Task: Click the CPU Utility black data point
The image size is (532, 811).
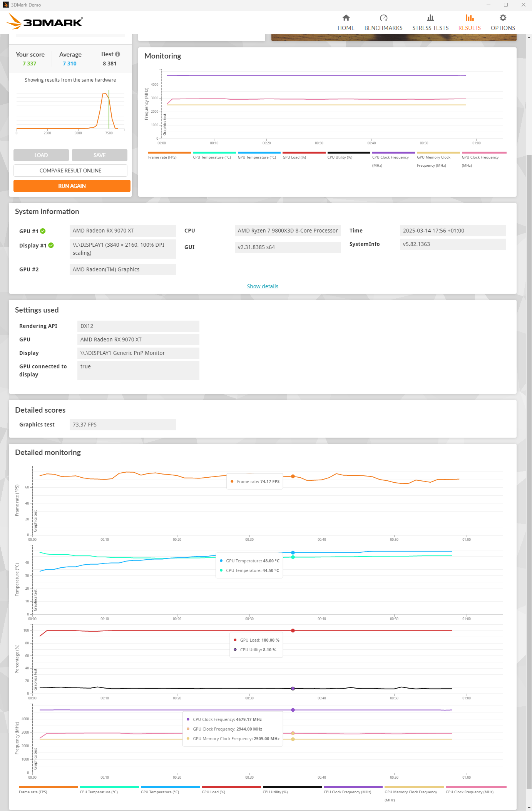Action: click(x=293, y=688)
